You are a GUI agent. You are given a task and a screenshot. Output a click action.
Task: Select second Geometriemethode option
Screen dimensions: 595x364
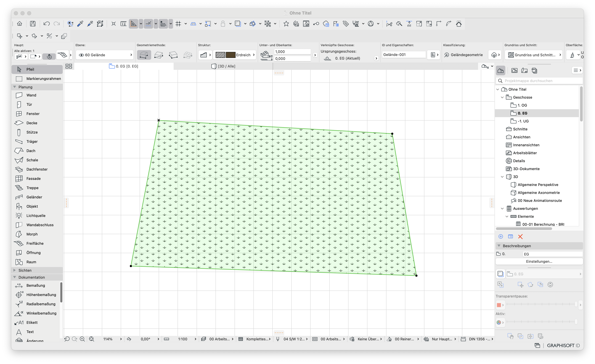pyautogui.click(x=159, y=55)
